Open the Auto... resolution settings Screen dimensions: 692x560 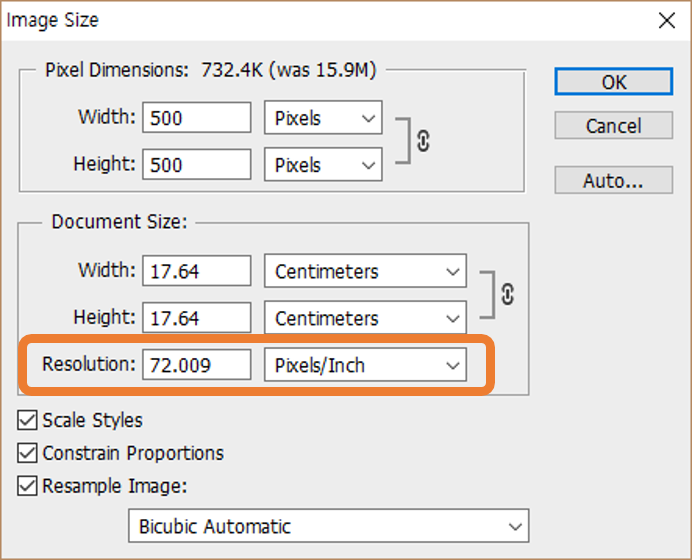click(x=613, y=181)
